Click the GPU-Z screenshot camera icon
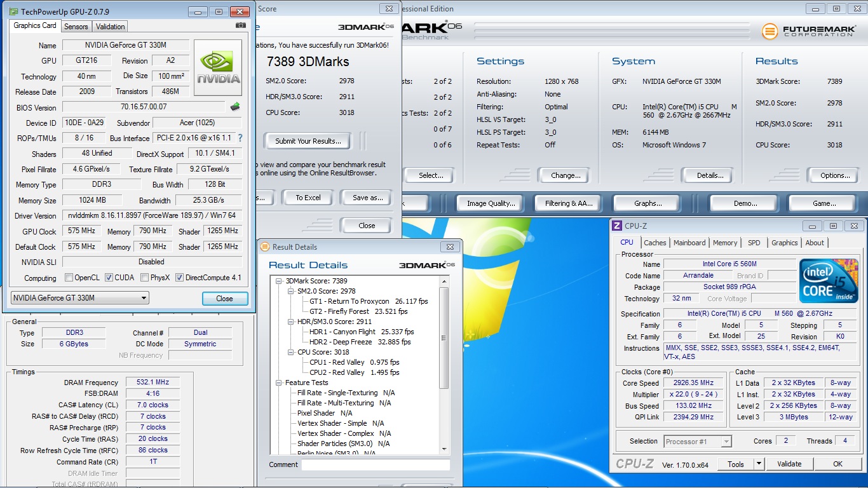Screen dimensions: 868x488 click(241, 25)
